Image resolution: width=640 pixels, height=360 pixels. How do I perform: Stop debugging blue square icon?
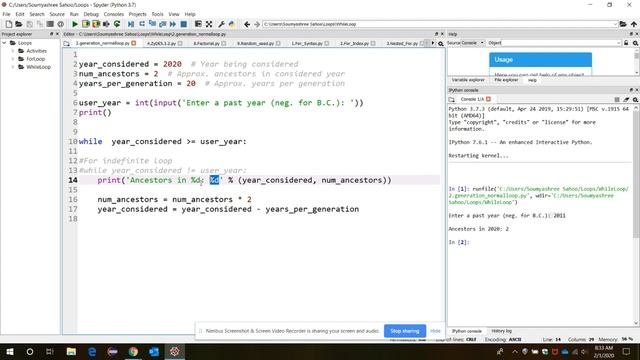click(184, 24)
